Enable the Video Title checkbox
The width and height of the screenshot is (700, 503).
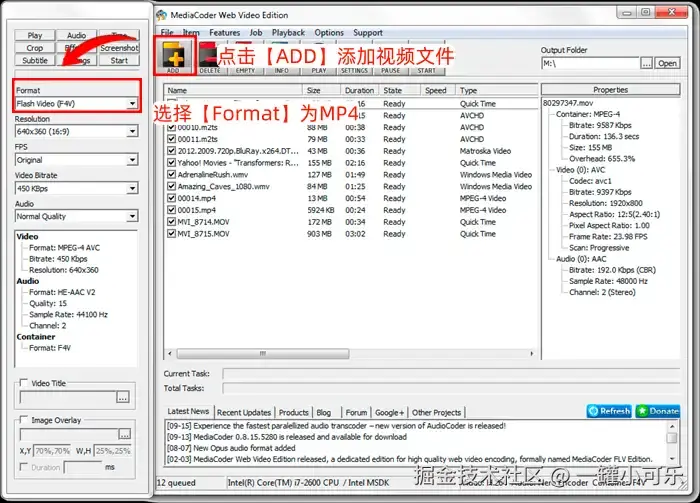pyautogui.click(x=24, y=383)
